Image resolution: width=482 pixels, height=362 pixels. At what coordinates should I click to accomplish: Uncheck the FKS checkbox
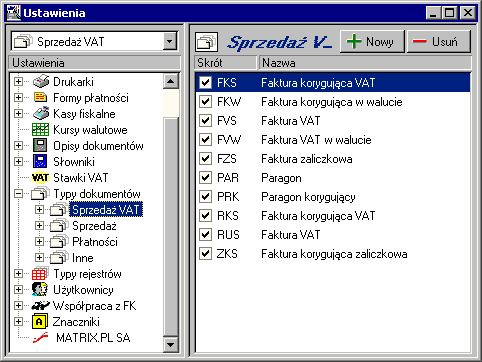pyautogui.click(x=205, y=82)
